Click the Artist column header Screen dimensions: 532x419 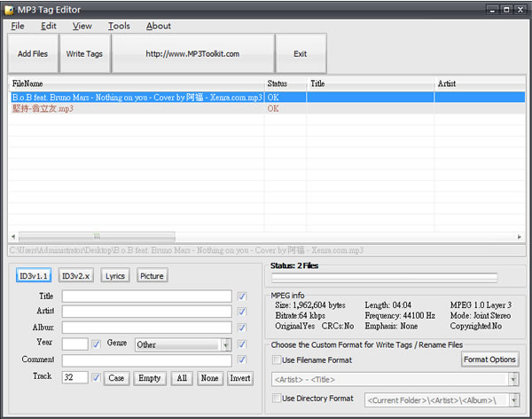click(480, 83)
